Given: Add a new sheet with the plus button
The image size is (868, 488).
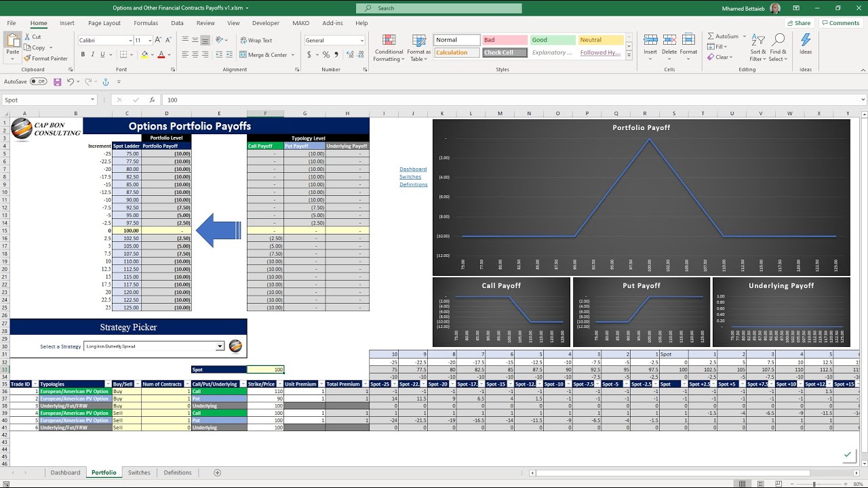Looking at the screenshot, I should 217,472.
